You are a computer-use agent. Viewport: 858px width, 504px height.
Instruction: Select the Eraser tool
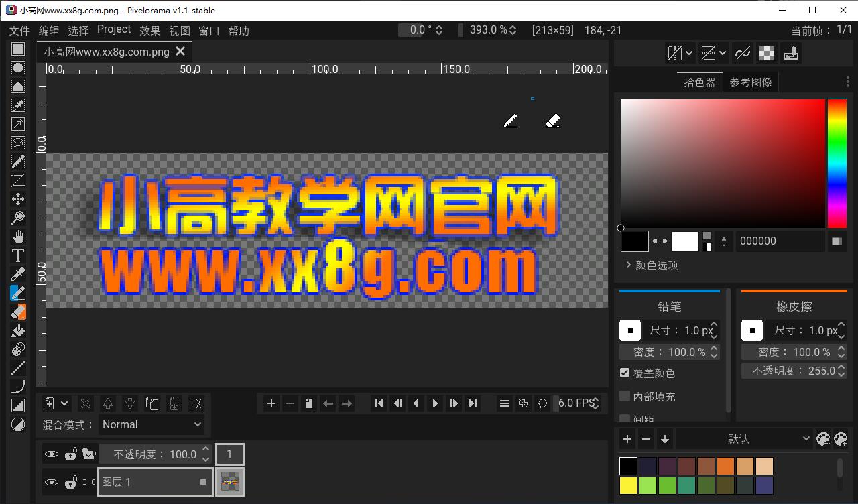18,312
